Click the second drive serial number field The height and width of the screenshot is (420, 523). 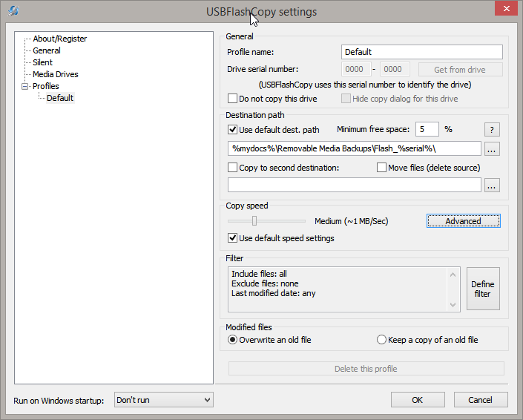(x=395, y=70)
